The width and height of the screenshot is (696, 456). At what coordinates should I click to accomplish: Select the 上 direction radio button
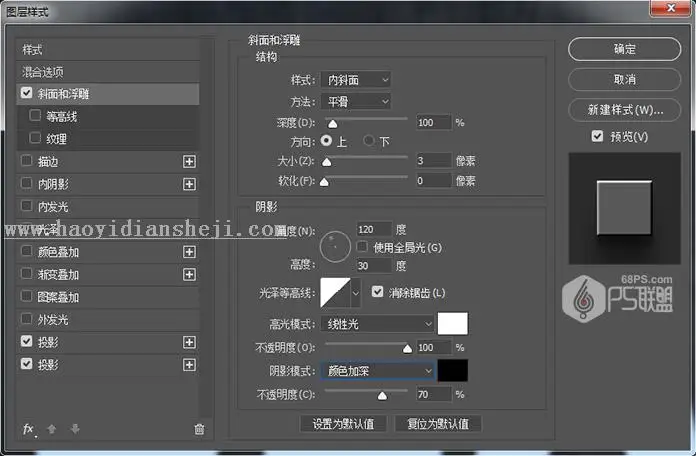(x=326, y=141)
